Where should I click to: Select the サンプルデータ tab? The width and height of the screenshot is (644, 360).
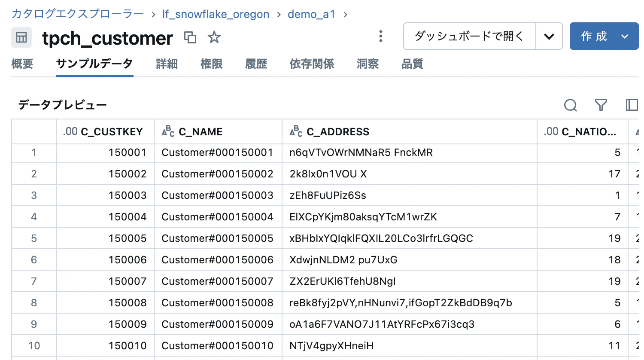click(94, 64)
